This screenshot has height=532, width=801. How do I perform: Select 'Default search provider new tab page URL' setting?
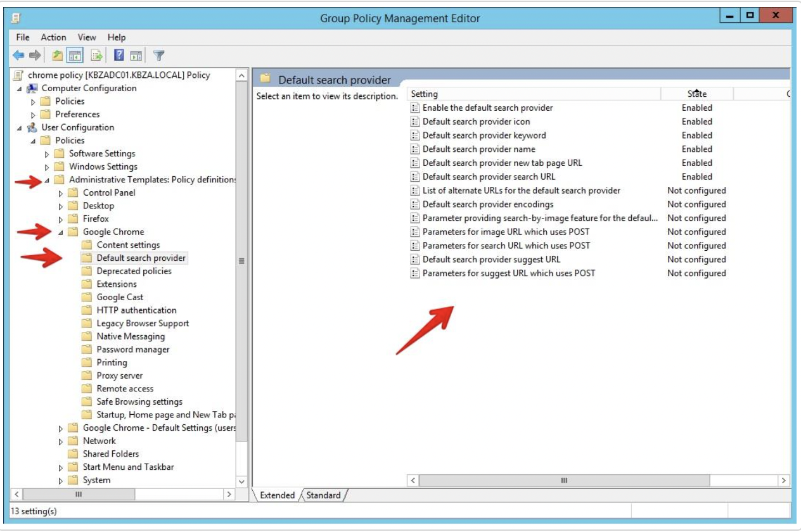(502, 163)
